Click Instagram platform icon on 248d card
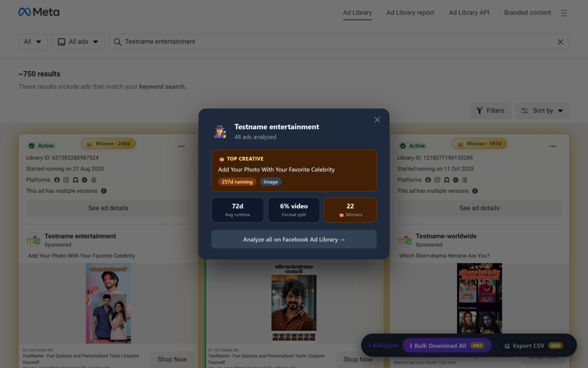588x368 pixels. [66, 180]
